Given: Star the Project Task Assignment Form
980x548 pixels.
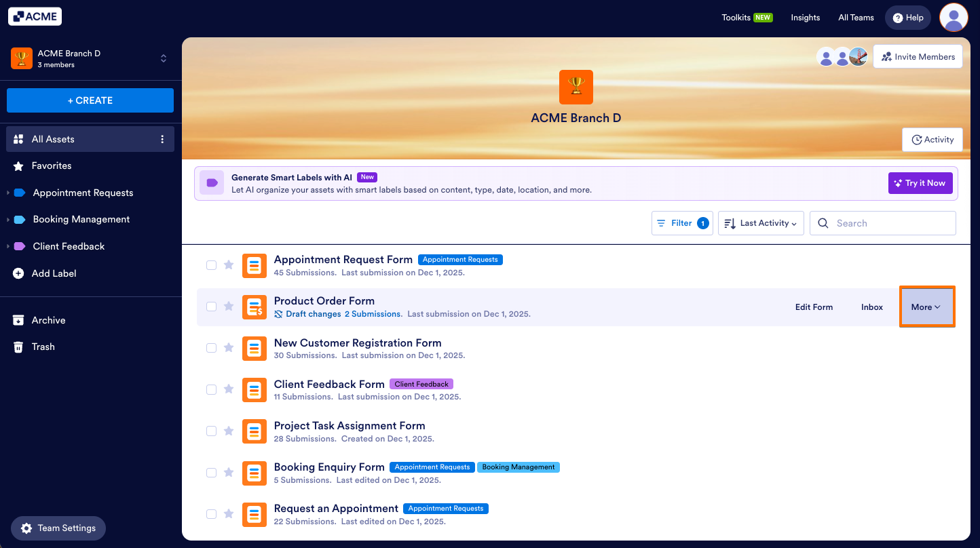Looking at the screenshot, I should pos(229,431).
